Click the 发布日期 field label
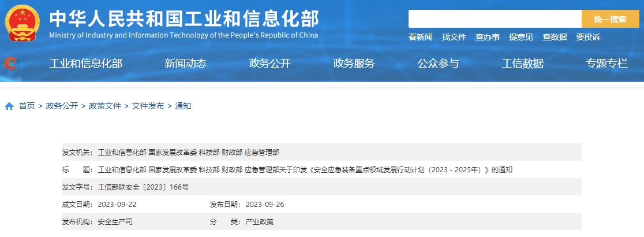The height and width of the screenshot is (237, 644). 226,205
